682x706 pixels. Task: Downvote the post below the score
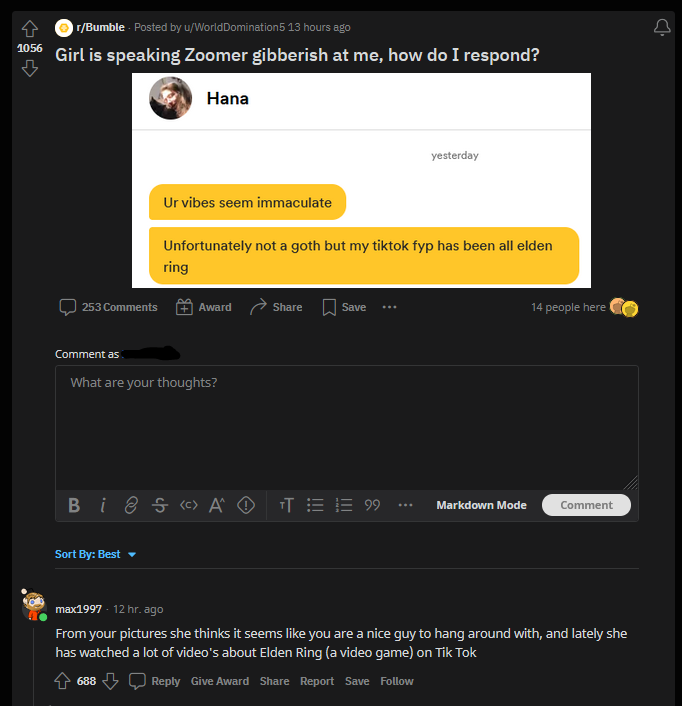[x=29, y=68]
